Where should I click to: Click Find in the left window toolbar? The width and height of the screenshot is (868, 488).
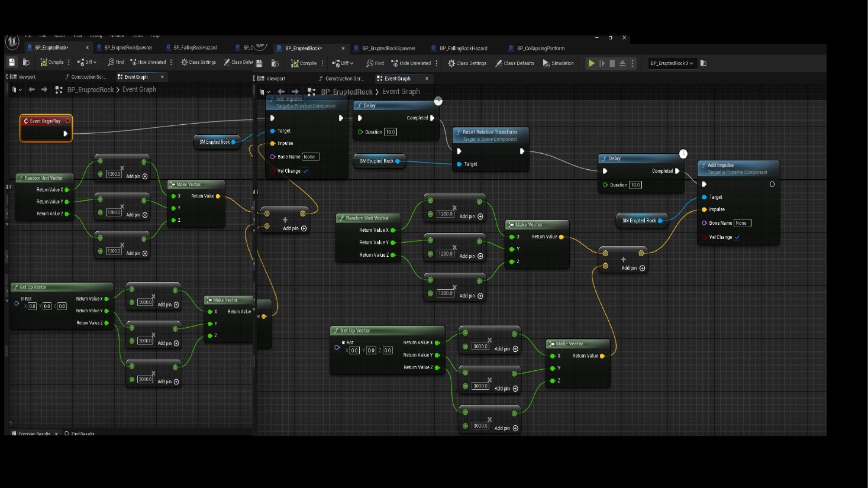pos(115,62)
